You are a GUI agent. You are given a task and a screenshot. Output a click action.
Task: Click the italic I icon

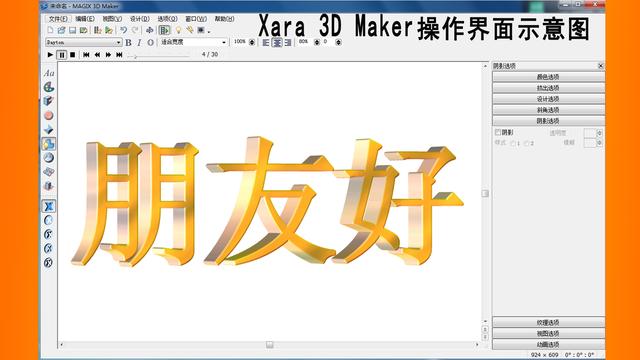coord(139,42)
